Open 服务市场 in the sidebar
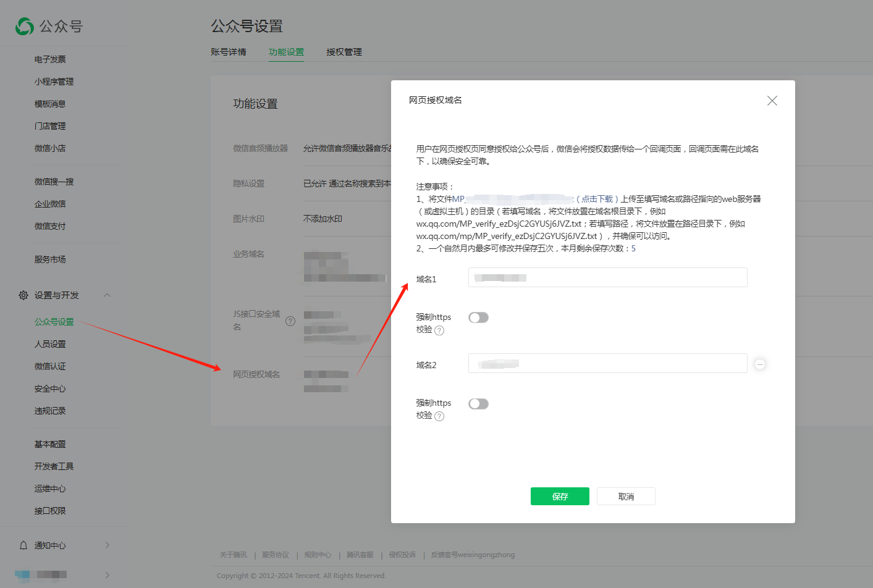Image resolution: width=873 pixels, height=588 pixels. pos(50,259)
